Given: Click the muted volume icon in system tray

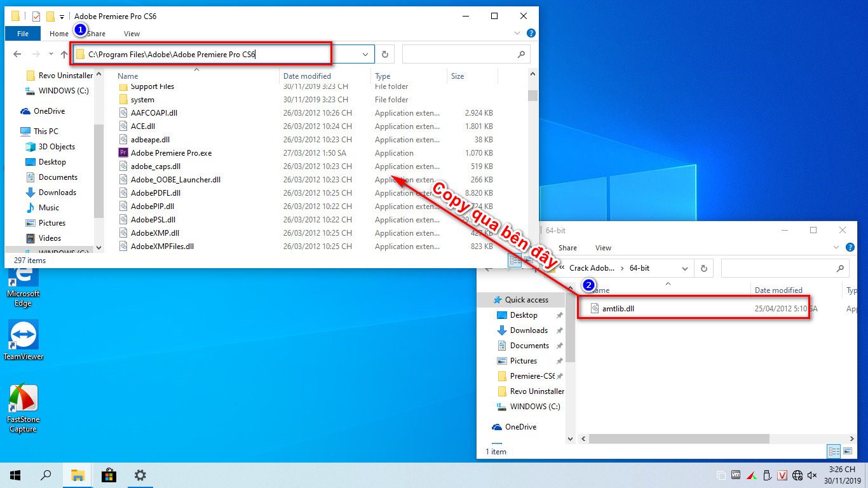Looking at the screenshot, I should tap(813, 475).
